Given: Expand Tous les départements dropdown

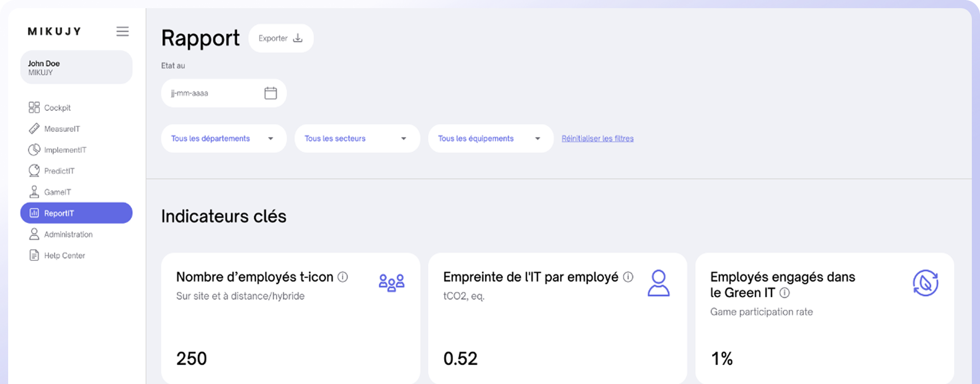Looking at the screenshot, I should tap(224, 138).
